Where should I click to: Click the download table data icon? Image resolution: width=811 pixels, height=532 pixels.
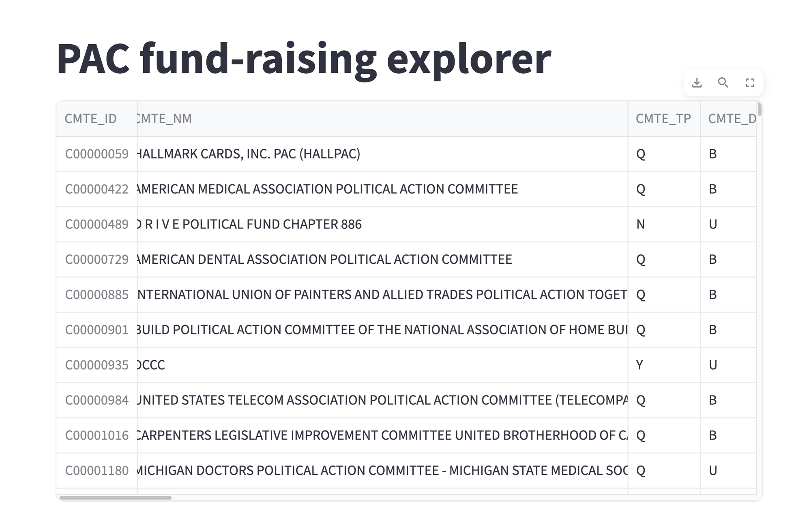697,83
